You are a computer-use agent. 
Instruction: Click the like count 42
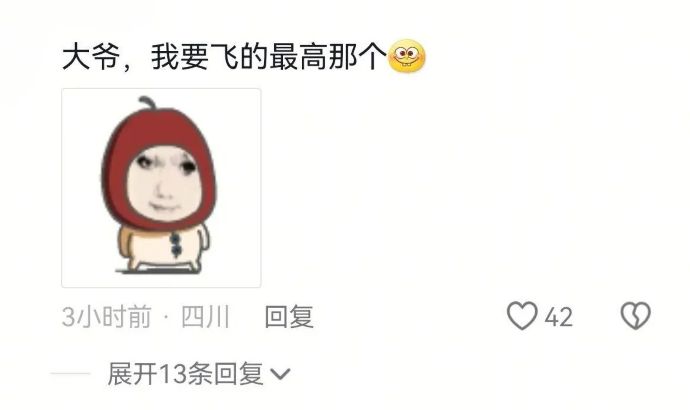pyautogui.click(x=558, y=317)
